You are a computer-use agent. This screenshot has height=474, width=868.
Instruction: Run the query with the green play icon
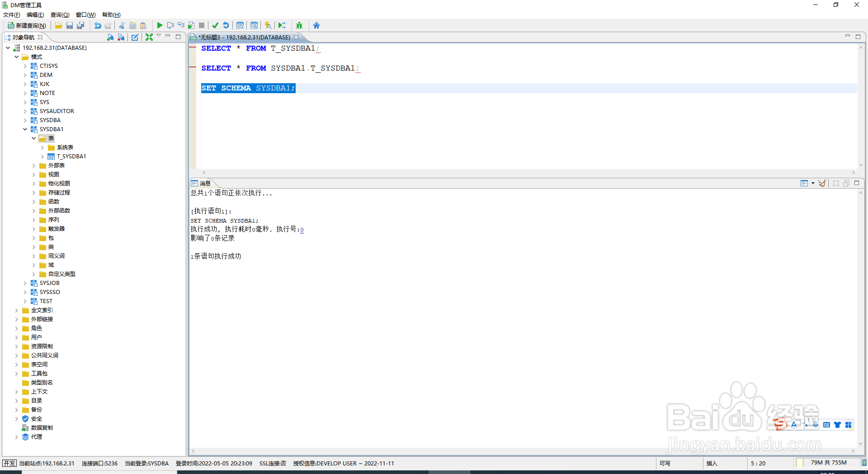[160, 26]
